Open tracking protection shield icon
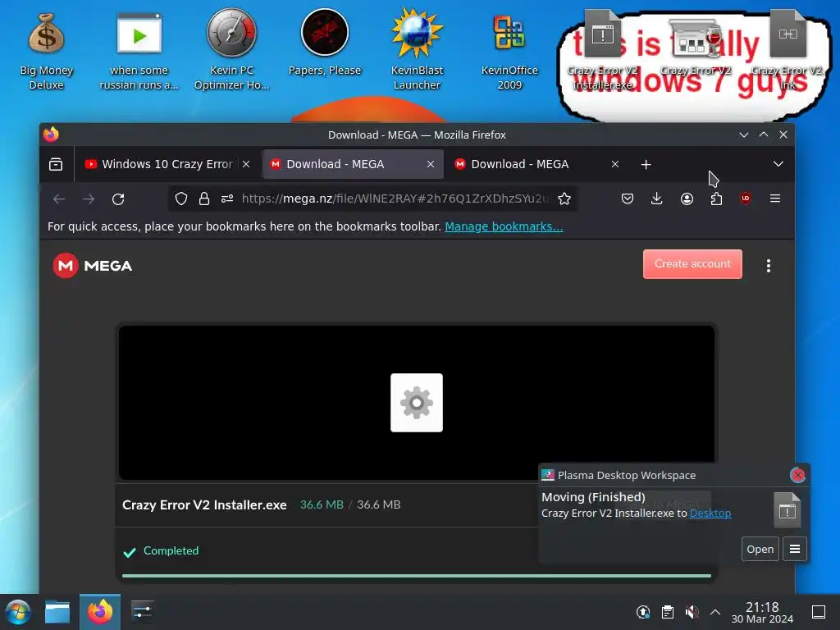Screen dimensions: 840x630 [x=181, y=199]
